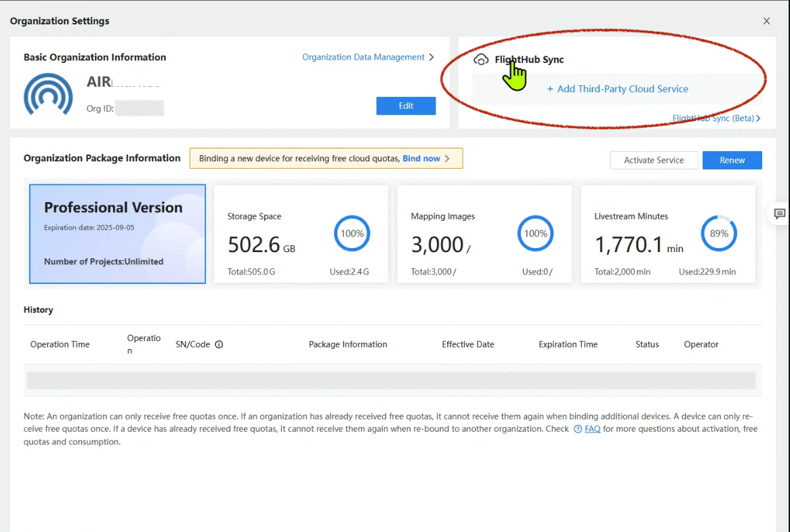This screenshot has height=532, width=790.
Task: Click the Org ID label
Action: tap(100, 108)
